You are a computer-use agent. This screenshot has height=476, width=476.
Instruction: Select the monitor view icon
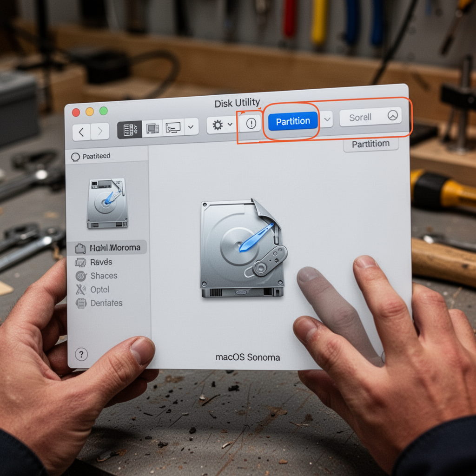coord(152,128)
